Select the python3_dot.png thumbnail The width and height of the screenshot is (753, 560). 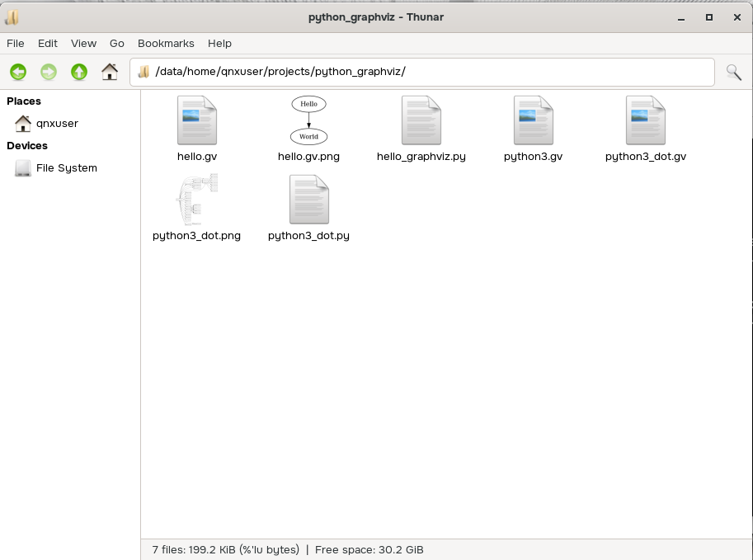coord(197,200)
